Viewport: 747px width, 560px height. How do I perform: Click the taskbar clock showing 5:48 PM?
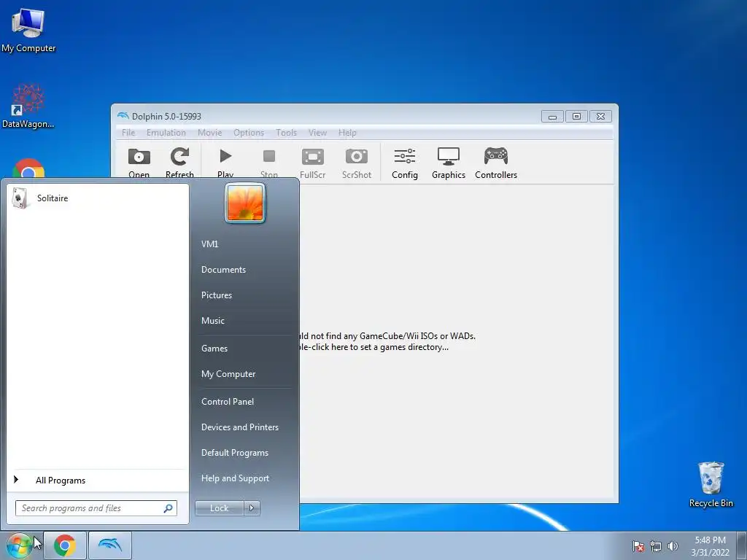click(x=710, y=546)
